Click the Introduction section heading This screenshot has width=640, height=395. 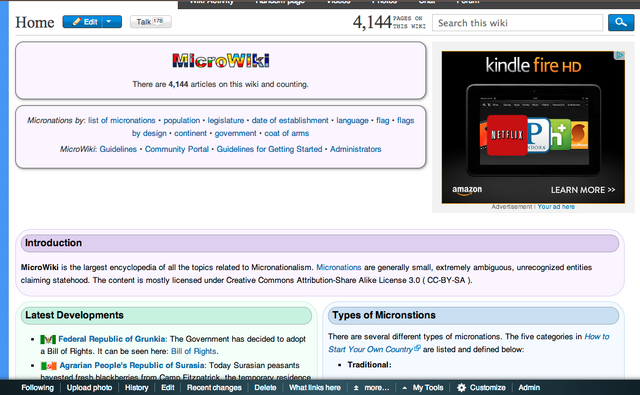pos(53,243)
